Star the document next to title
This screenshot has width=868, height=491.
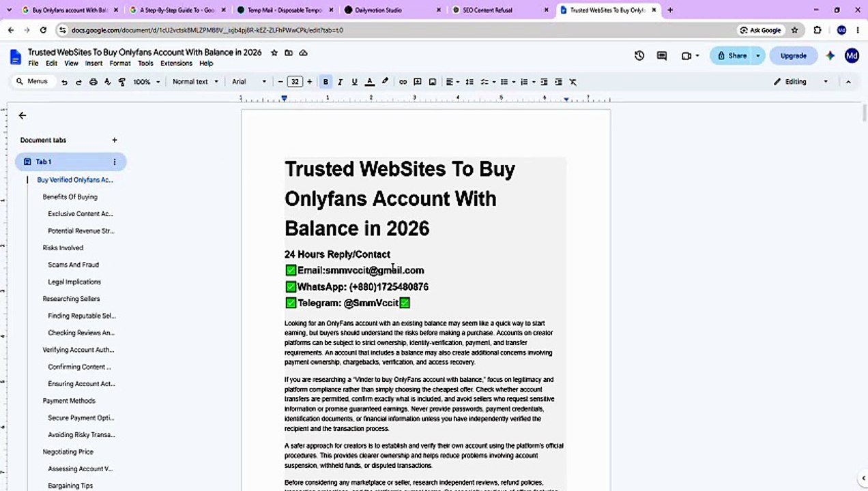pos(274,53)
